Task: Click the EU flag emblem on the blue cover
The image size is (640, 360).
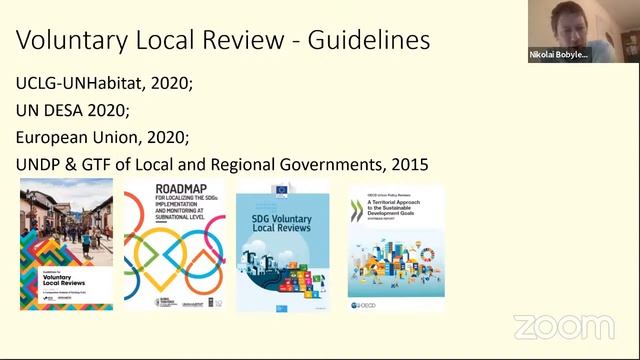Action: click(282, 191)
